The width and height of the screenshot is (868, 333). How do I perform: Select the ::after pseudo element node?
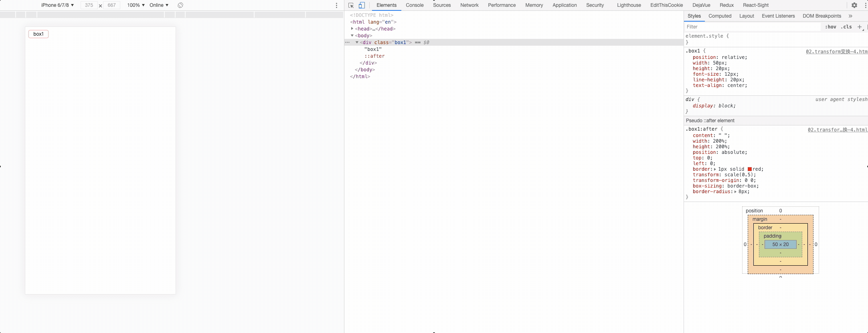coord(374,56)
